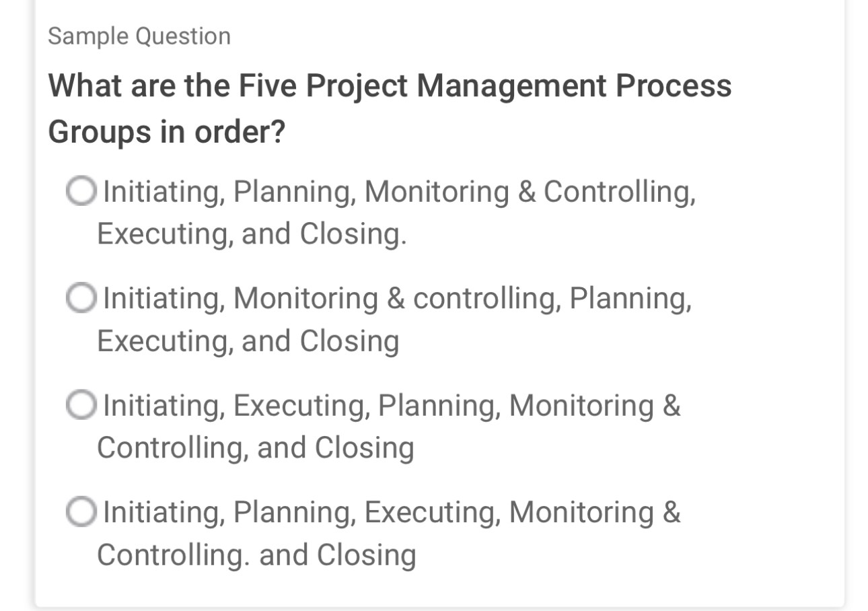
Task: Click 'Executing, and Closing' in the second option
Action: pyautogui.click(x=249, y=341)
